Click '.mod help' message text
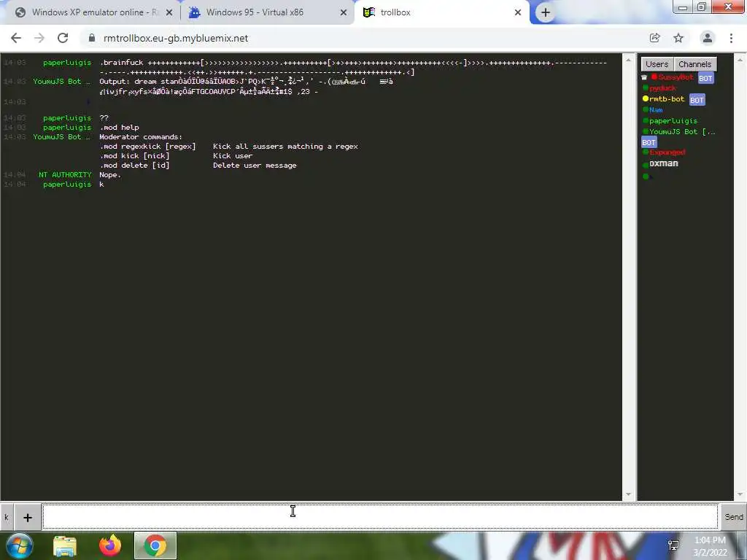 click(119, 128)
